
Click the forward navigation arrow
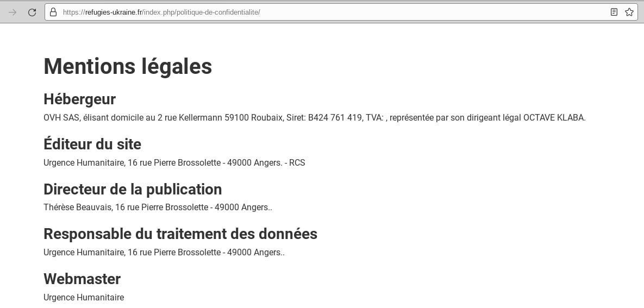pyautogui.click(x=12, y=12)
